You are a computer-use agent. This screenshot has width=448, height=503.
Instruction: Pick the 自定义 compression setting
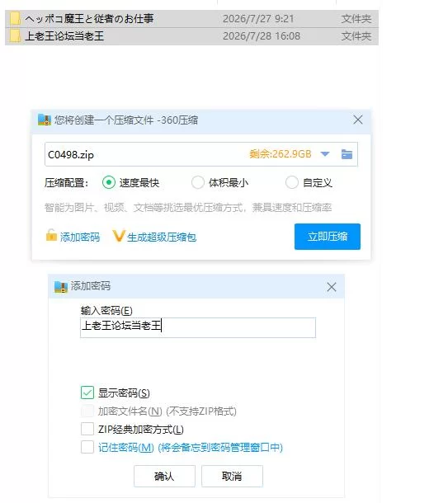pos(292,182)
